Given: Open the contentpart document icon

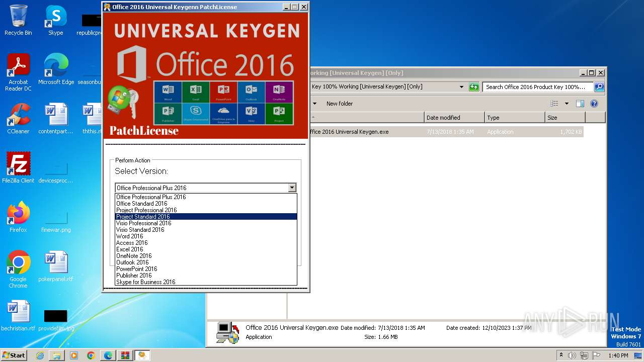Looking at the screenshot, I should pyautogui.click(x=56, y=119).
